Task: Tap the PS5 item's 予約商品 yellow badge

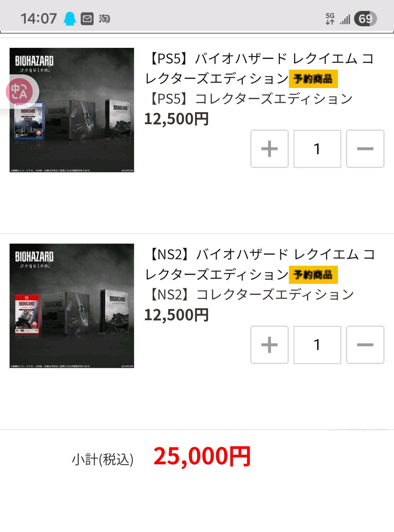Action: [x=313, y=79]
